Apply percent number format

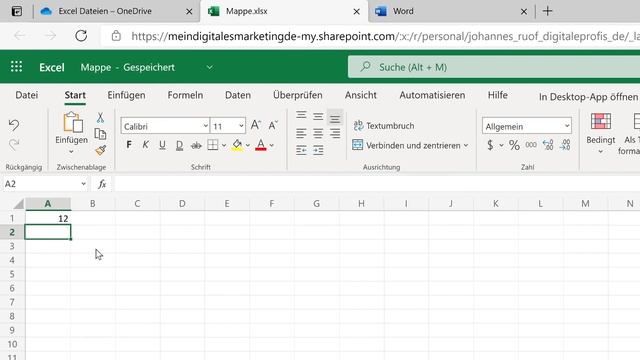(x=514, y=145)
